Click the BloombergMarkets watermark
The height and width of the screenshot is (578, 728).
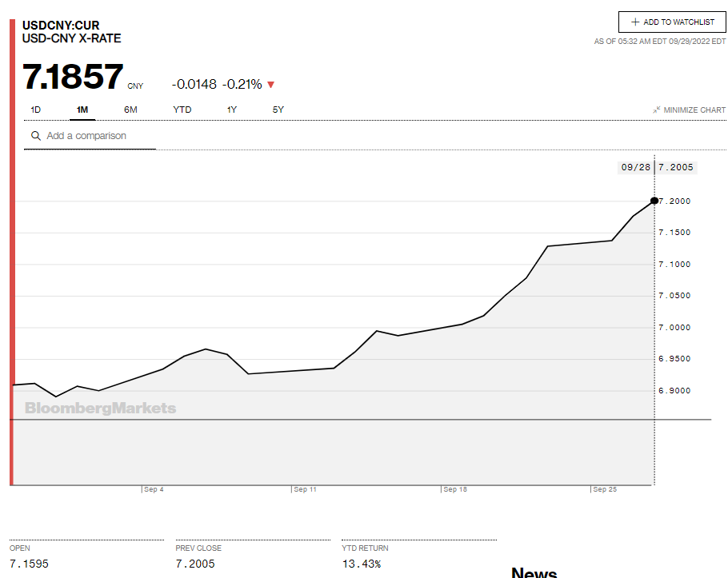100,409
